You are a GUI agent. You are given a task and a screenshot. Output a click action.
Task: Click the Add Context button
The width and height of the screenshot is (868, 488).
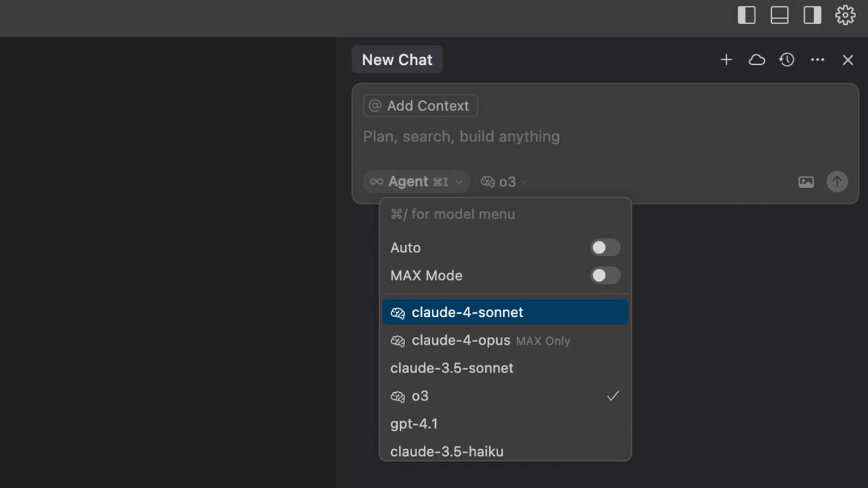pyautogui.click(x=420, y=106)
